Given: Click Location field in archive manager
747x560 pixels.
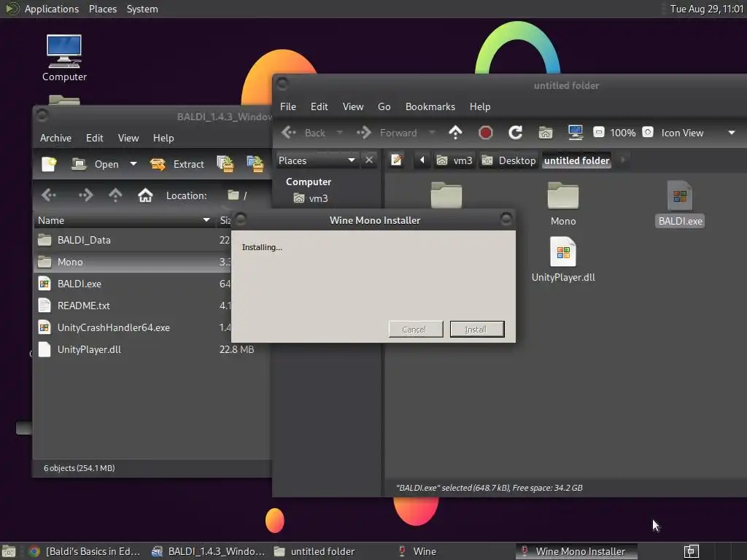Looking at the screenshot, I should point(248,195).
